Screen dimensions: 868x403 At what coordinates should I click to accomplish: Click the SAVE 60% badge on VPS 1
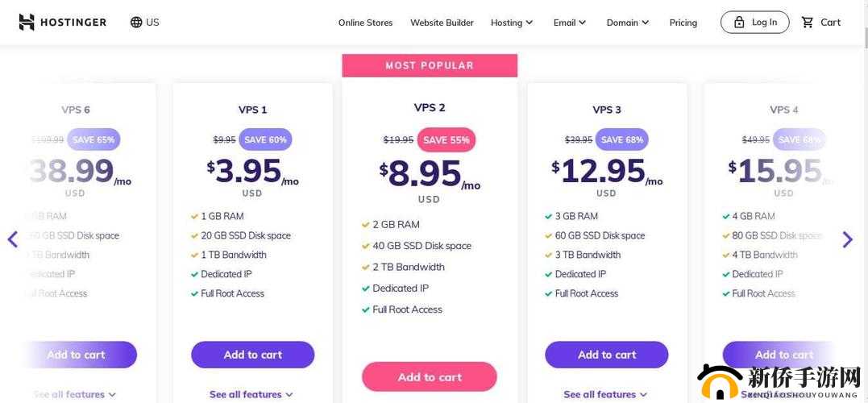(265, 139)
